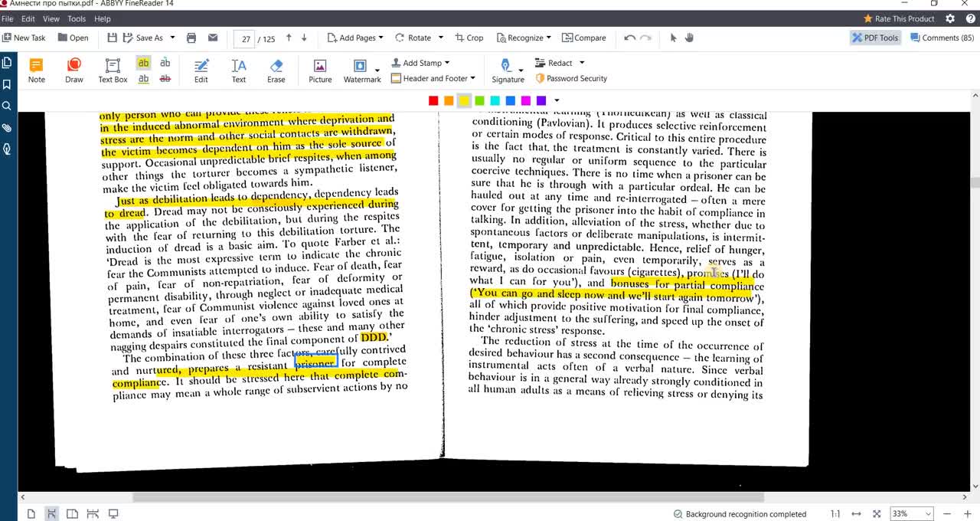Open the Recognize dropdown
980x521 pixels.
(524, 38)
